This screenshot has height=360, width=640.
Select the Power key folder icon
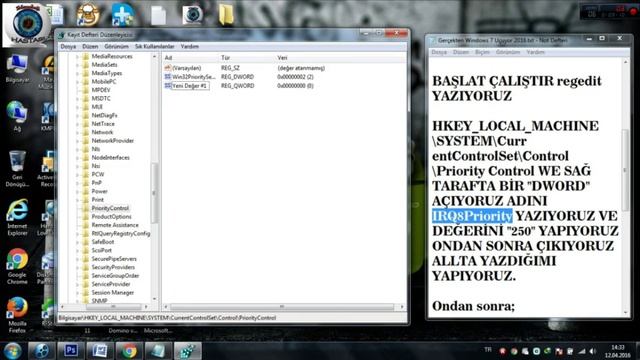(x=86, y=191)
